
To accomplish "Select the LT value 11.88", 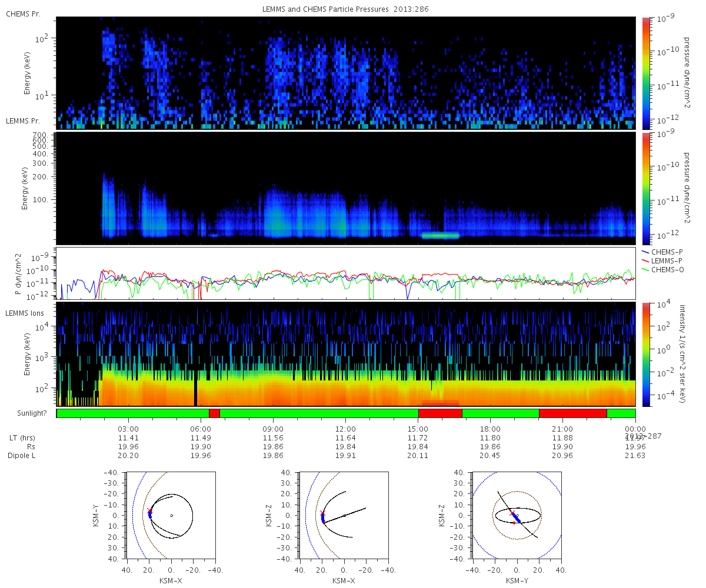I will point(562,438).
